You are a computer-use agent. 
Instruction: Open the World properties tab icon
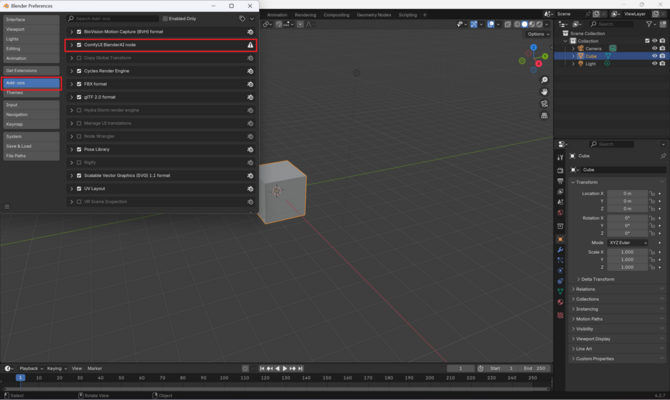click(x=560, y=212)
